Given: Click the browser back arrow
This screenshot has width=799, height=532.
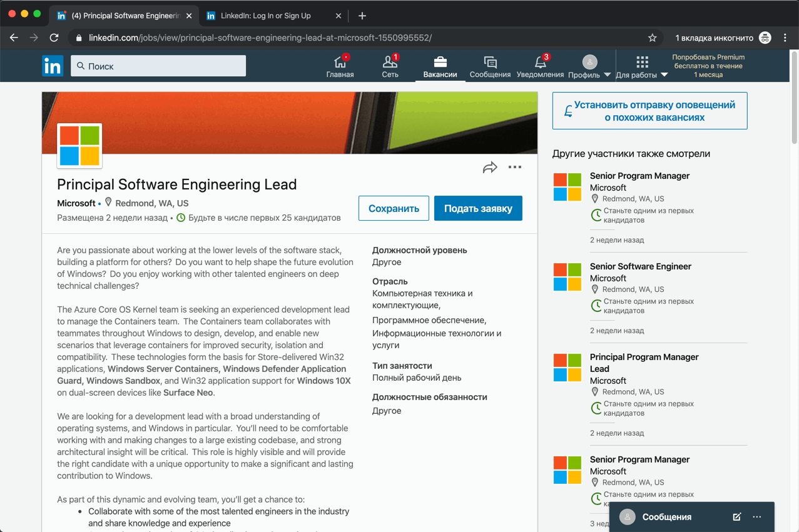Looking at the screenshot, I should (14, 38).
